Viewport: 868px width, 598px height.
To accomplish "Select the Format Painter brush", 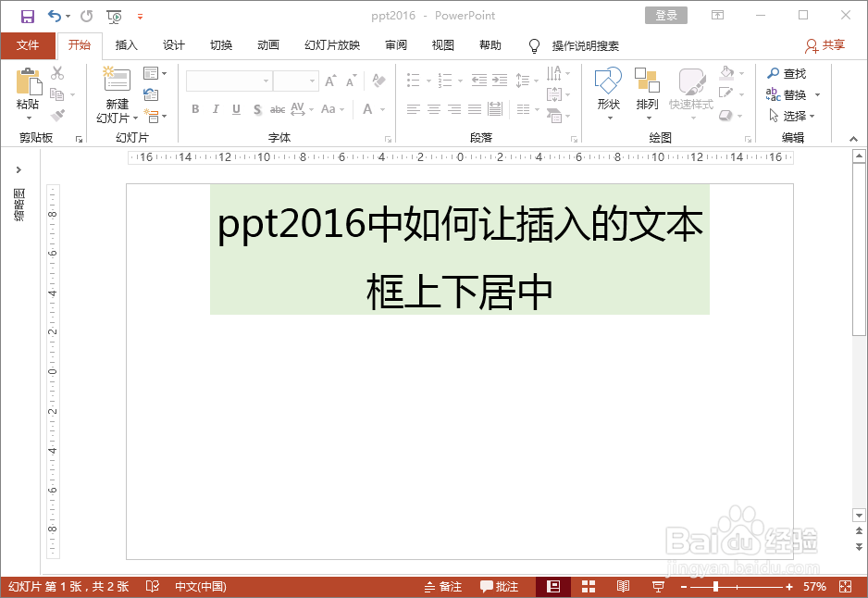I will click(57, 115).
